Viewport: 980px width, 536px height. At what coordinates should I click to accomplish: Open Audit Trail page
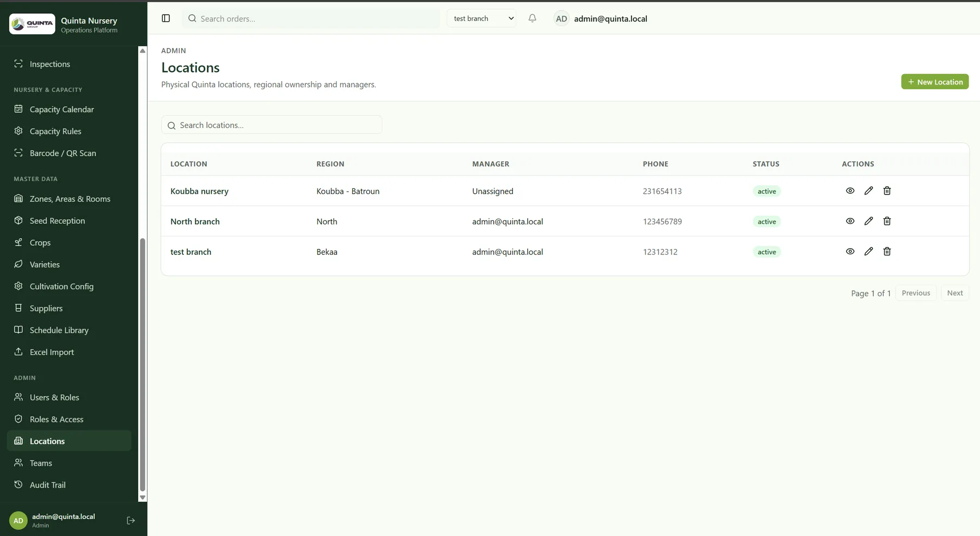tap(69, 485)
